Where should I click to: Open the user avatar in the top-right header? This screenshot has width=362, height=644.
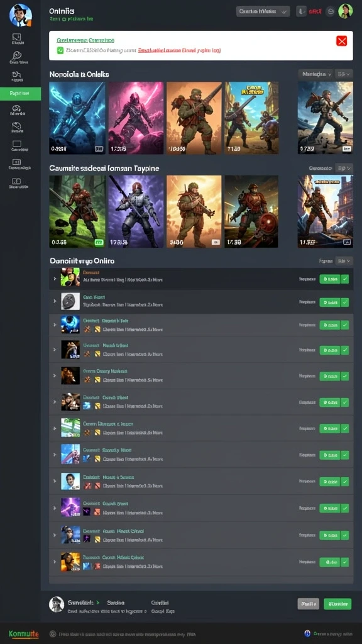(345, 11)
